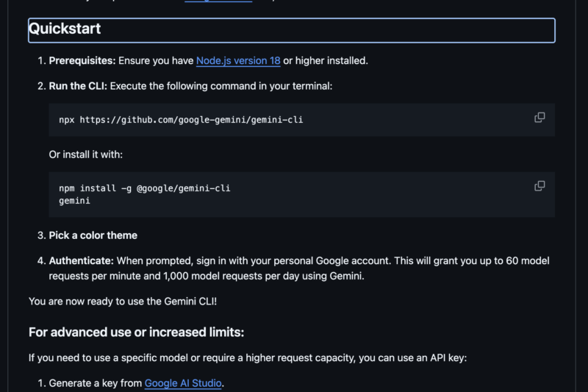Click the partially visible link above Quickstart

click(x=218, y=1)
